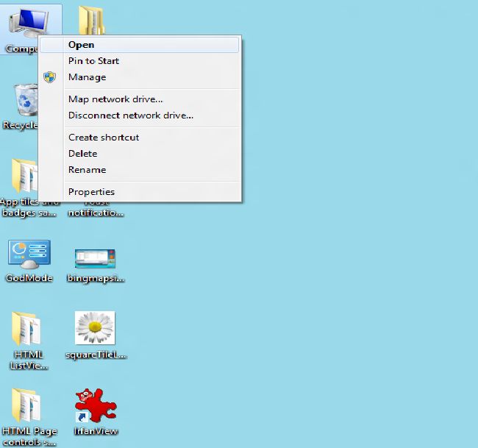The image size is (478, 448).
Task: Choose Manage from the context menu
Action: coord(140,77)
